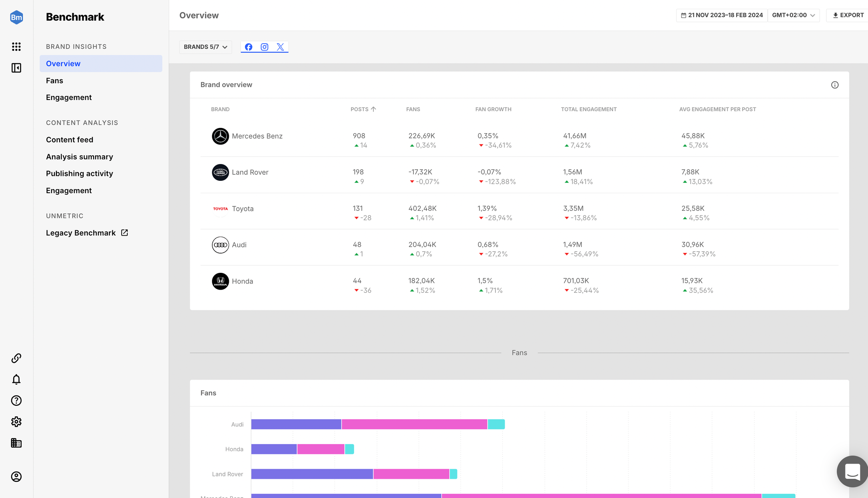This screenshot has width=868, height=498.
Task: Open settings gear icon
Action: (16, 422)
